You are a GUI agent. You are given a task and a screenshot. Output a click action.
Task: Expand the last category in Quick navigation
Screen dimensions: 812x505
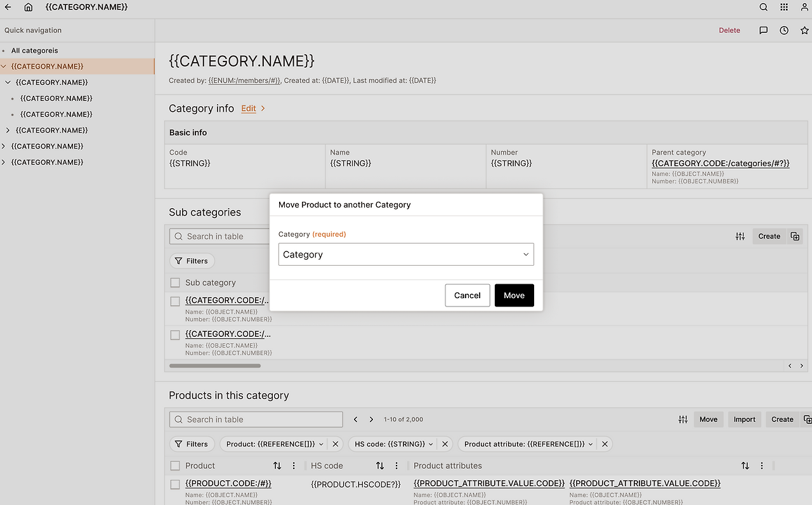click(x=4, y=162)
